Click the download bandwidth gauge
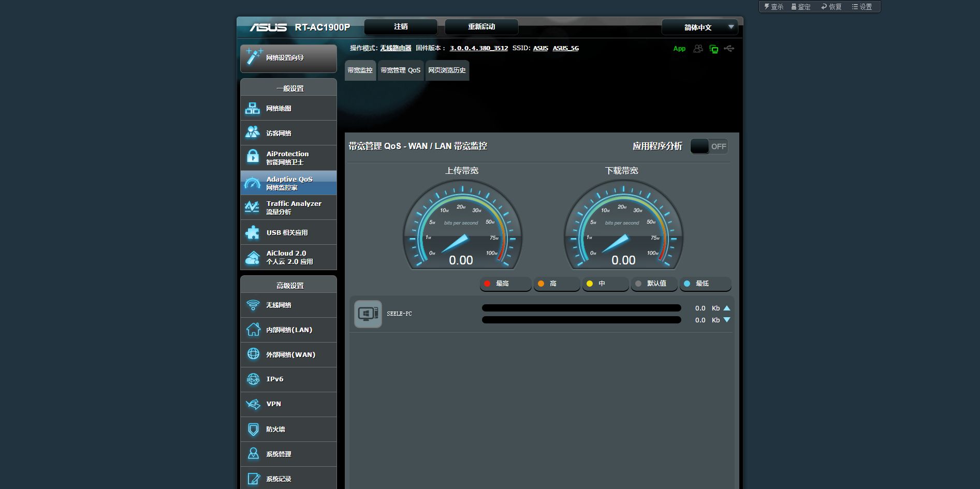 (623, 225)
